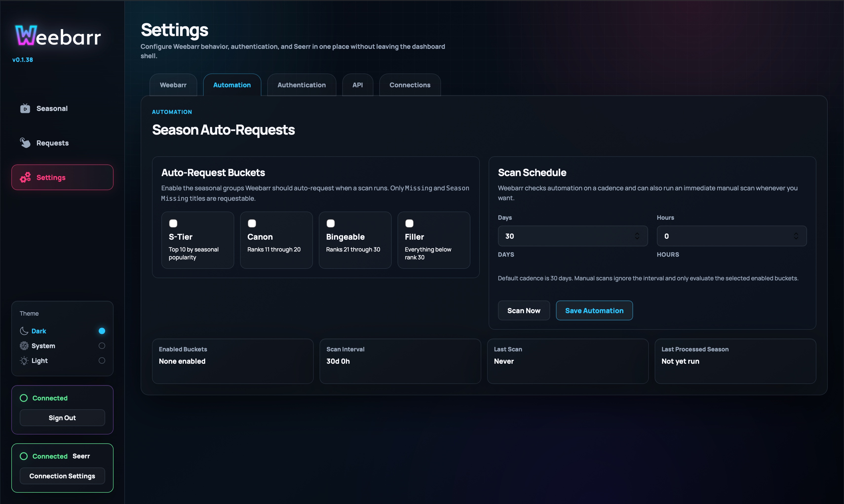Click the Days field stepper arrows
This screenshot has width=844, height=504.
pos(637,236)
